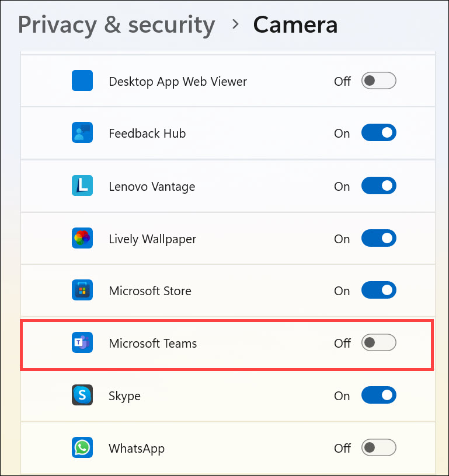The width and height of the screenshot is (449, 476).
Task: Disable Lenovo Vantage camera permission
Action: point(378,185)
